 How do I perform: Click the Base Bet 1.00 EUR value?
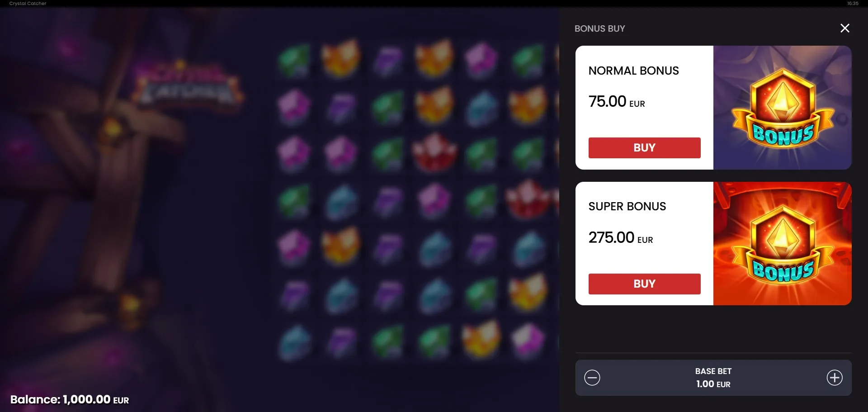[x=713, y=384]
